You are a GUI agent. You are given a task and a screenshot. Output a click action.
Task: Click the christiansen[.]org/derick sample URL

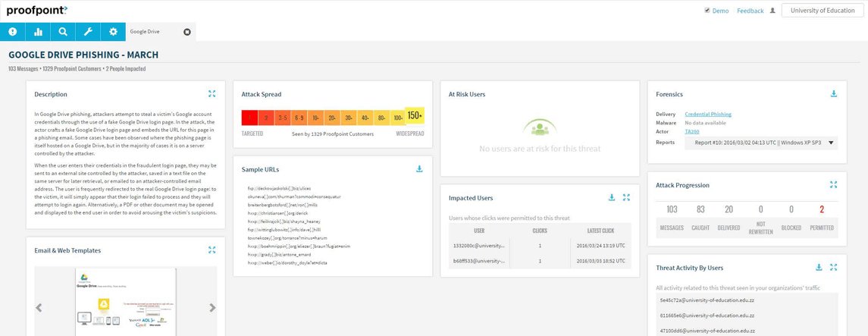[x=278, y=212]
